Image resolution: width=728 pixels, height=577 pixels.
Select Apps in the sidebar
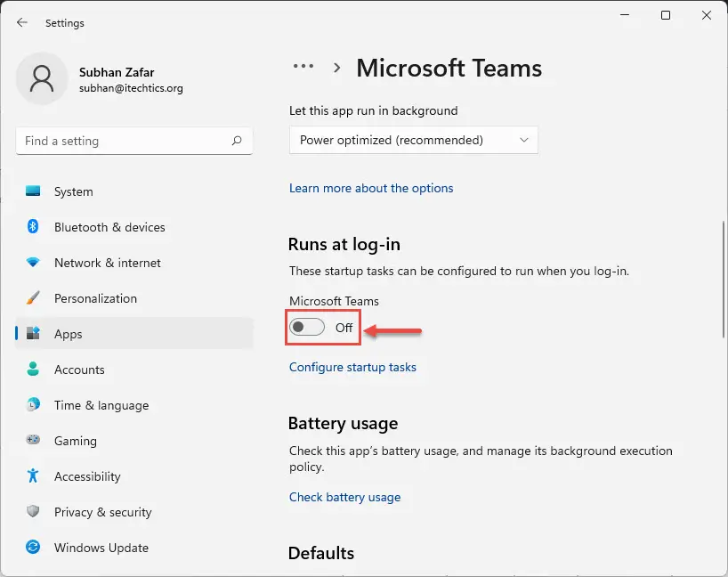click(134, 334)
